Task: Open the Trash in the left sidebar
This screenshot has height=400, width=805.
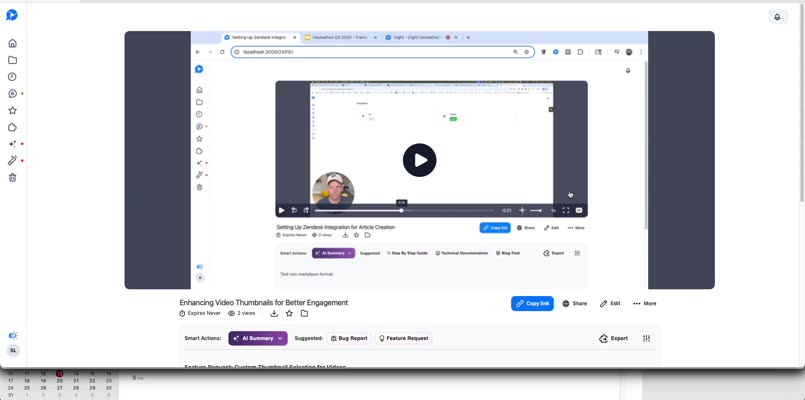Action: (x=12, y=178)
